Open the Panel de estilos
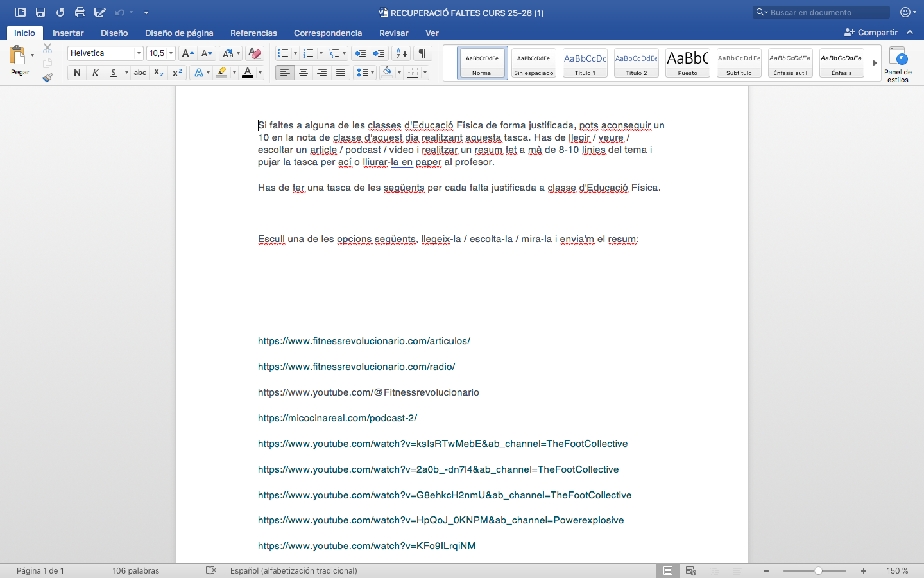 pyautogui.click(x=898, y=64)
